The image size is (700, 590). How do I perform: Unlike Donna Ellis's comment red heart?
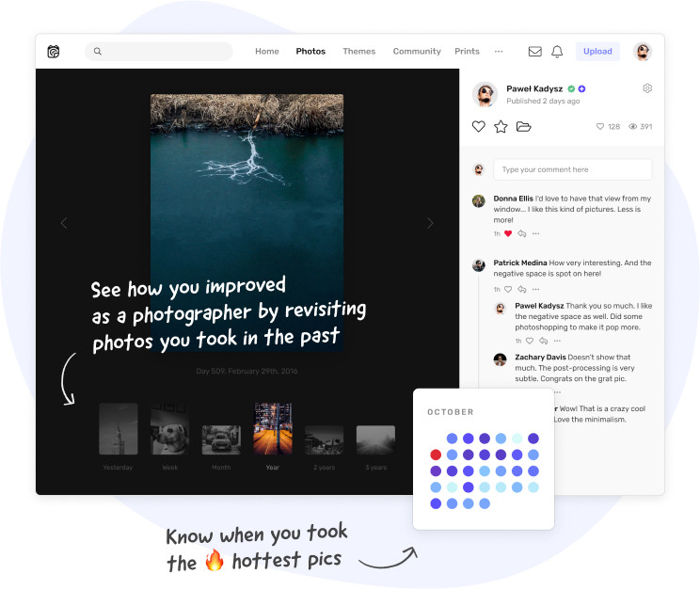click(x=508, y=233)
